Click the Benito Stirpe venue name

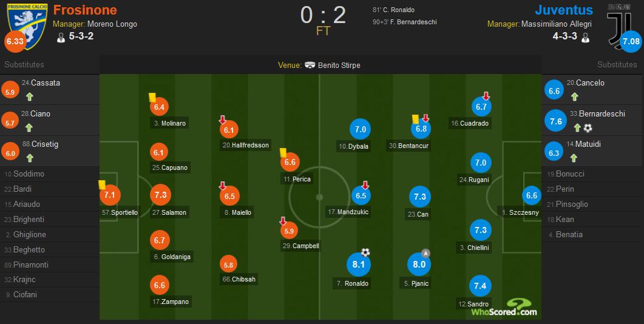point(339,66)
